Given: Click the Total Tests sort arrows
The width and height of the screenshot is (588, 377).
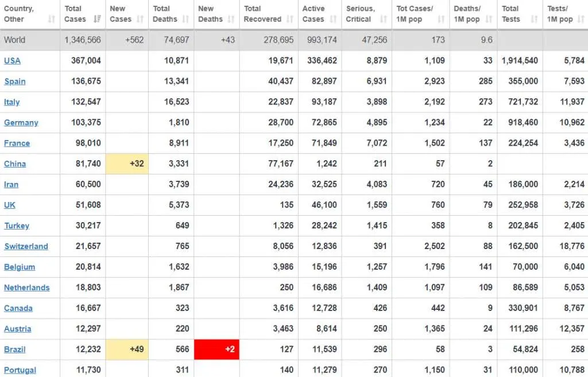Looking at the screenshot, I should tap(534, 20).
